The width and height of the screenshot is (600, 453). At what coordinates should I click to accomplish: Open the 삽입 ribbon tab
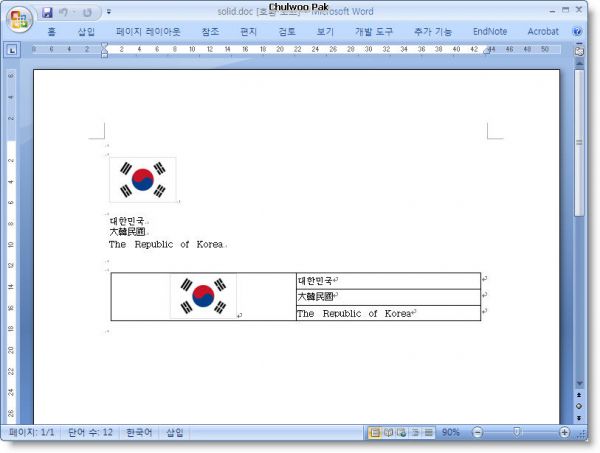tap(86, 31)
